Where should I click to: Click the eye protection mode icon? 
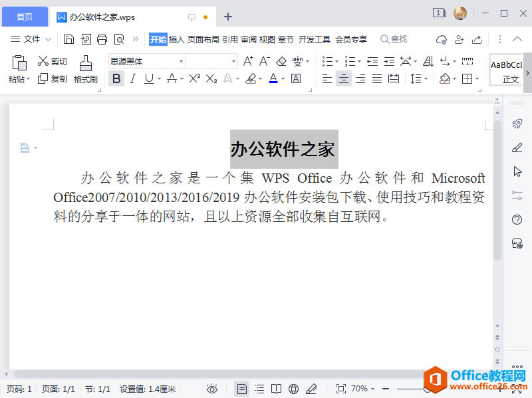212,388
